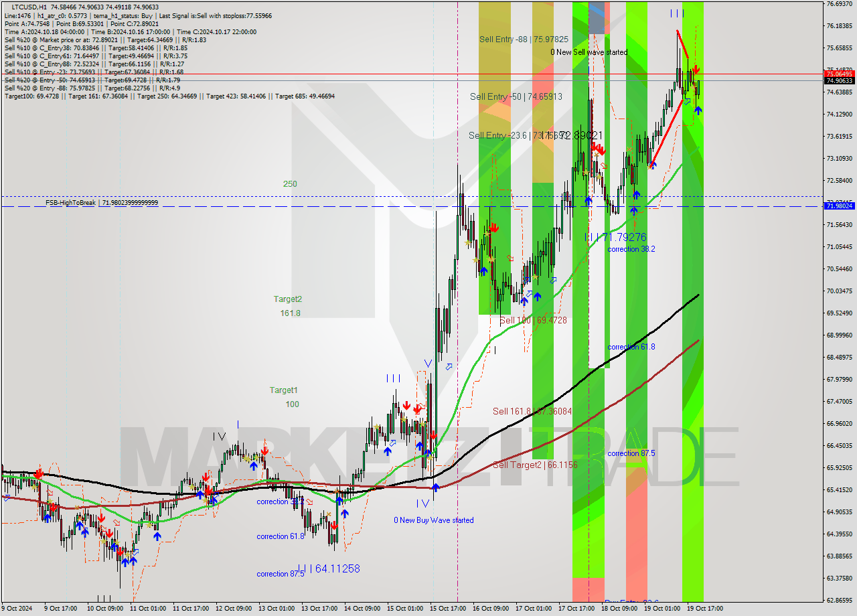Click the '18 Oct 09:00' time axis label
857x616 pixels.
click(x=619, y=609)
